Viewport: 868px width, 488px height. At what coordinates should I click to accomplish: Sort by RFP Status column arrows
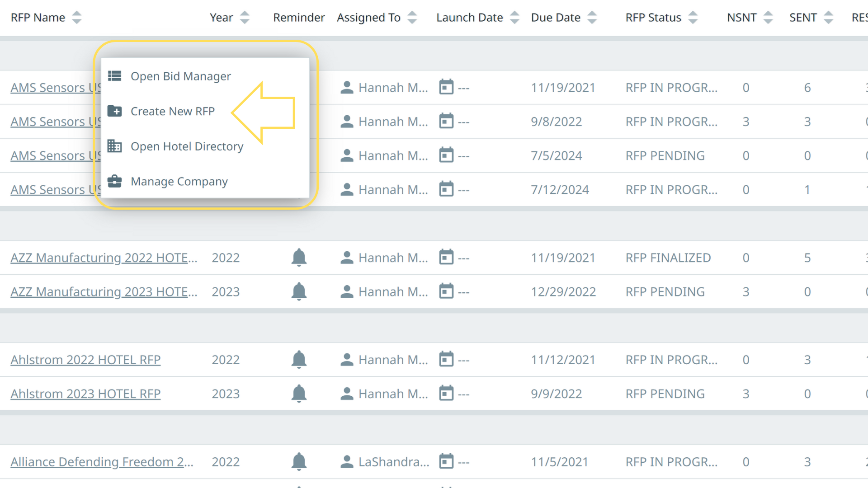click(x=693, y=18)
